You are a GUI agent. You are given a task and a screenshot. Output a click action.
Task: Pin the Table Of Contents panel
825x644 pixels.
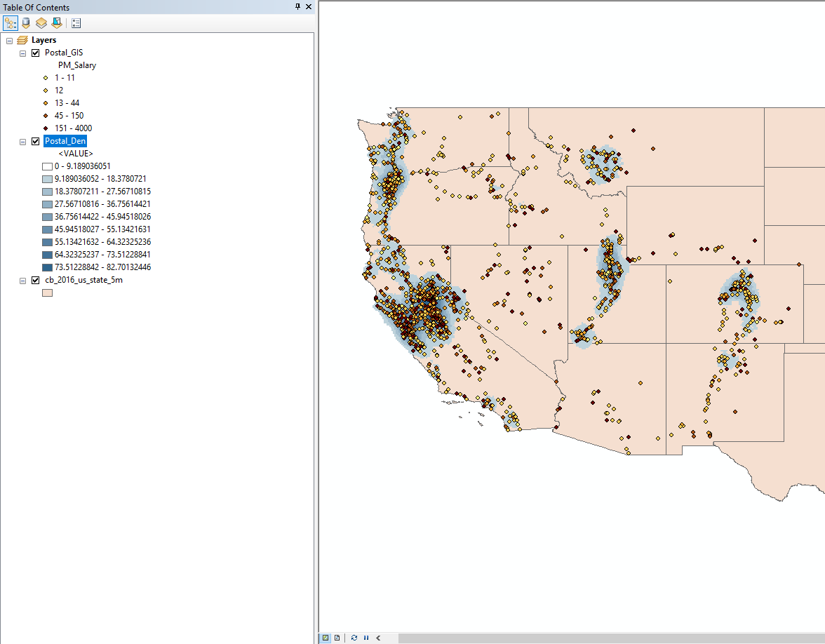pos(297,6)
